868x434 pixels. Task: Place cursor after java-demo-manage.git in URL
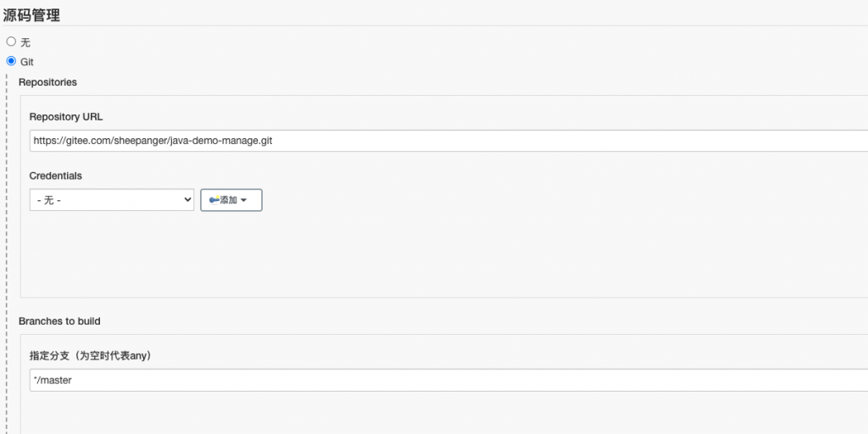(x=274, y=141)
